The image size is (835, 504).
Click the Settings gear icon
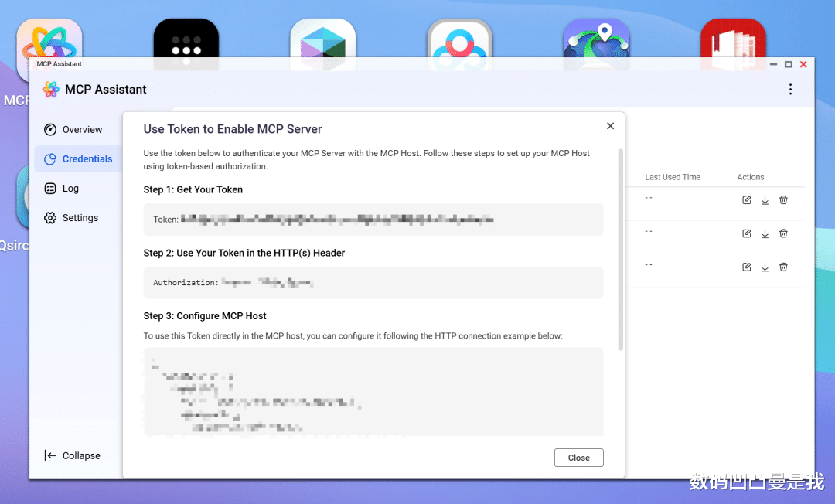click(50, 218)
